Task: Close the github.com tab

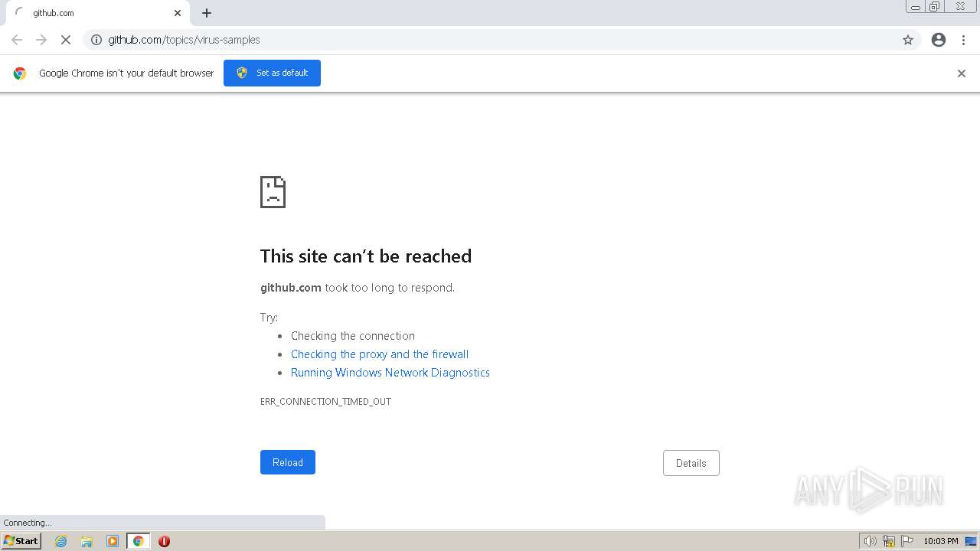Action: 178,13
